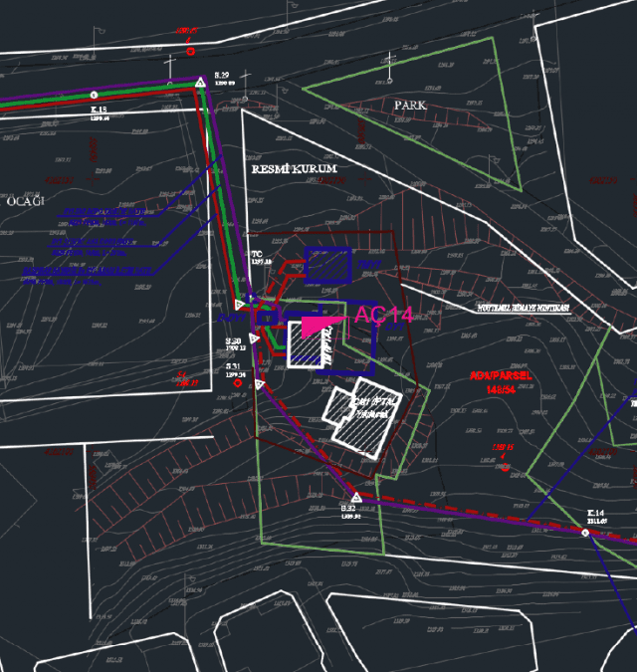The width and height of the screenshot is (637, 672).
Task: Select the K.14 circular node on pipeline
Action: (x=585, y=533)
